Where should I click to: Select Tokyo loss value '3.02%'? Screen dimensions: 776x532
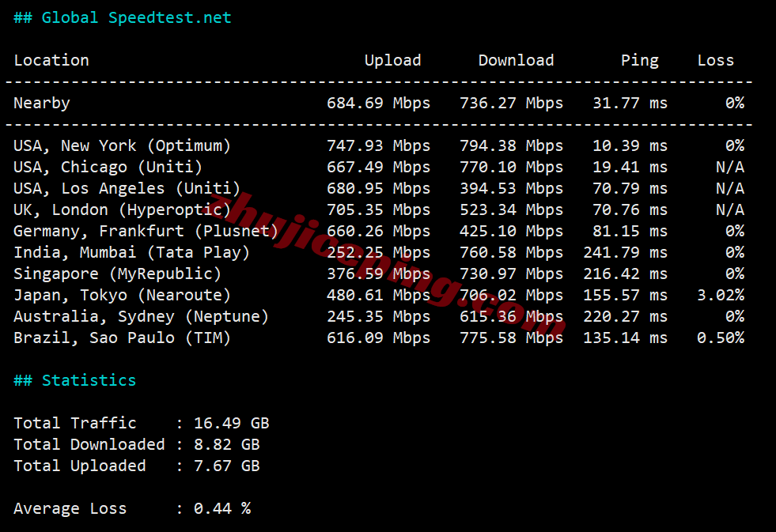721,295
